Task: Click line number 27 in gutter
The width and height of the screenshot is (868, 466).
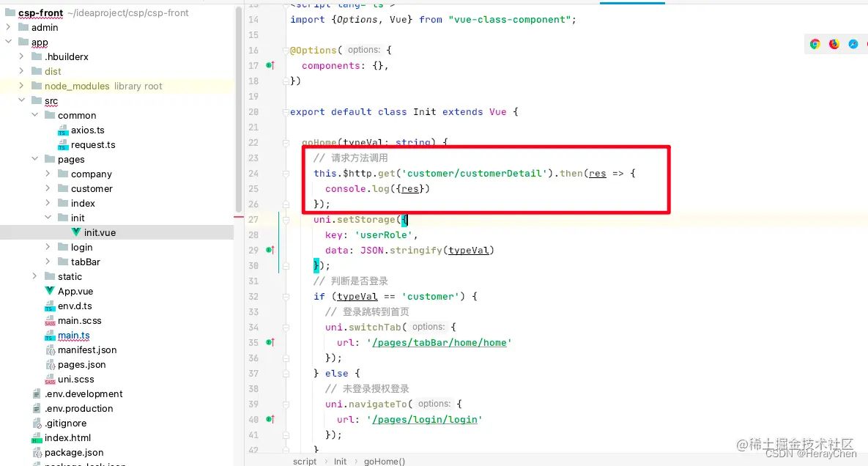Action: coord(253,220)
